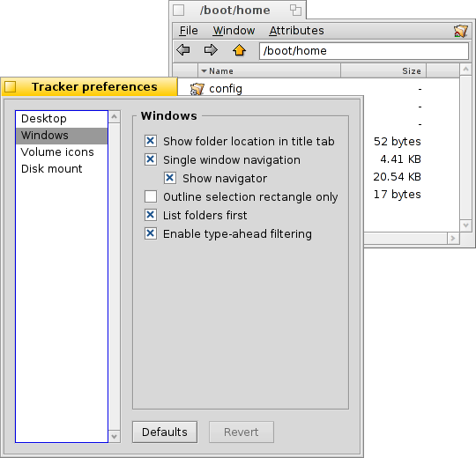This screenshot has height=458, width=476.
Task: Select Disk mount in preferences list
Action: point(62,168)
